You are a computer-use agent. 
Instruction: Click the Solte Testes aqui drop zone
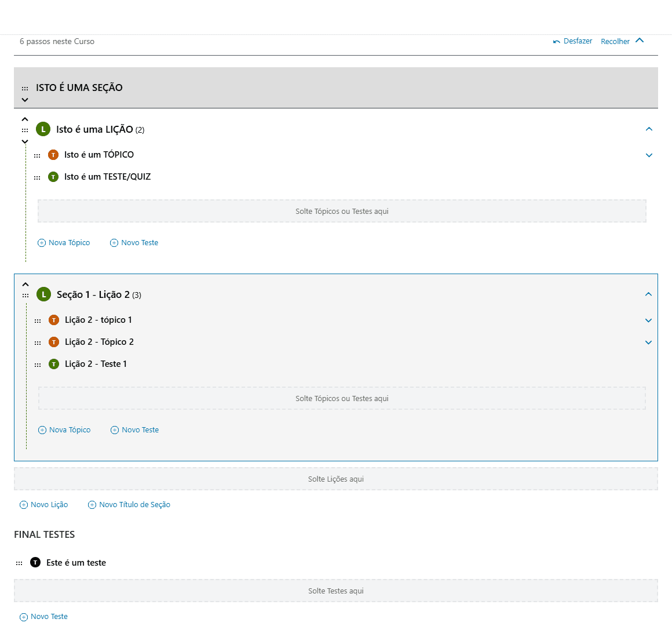tap(336, 591)
